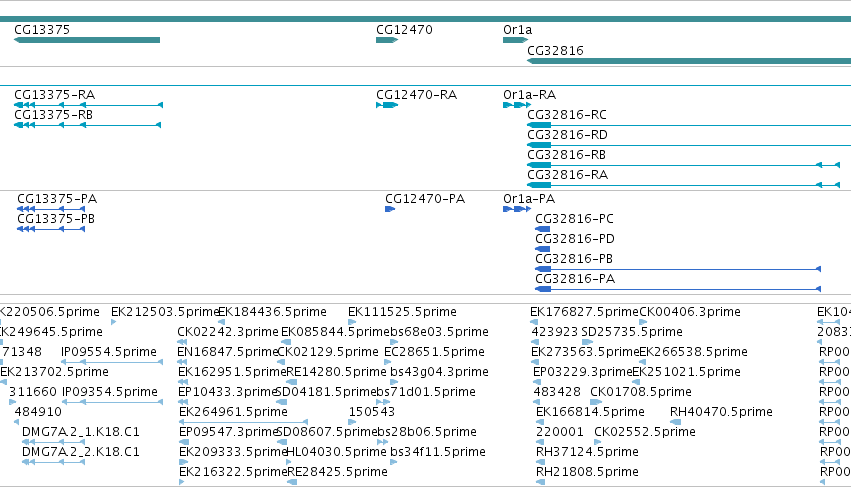Click the bs68e03.5prime alignment label
Screen dimensions: 851x487
[440, 332]
